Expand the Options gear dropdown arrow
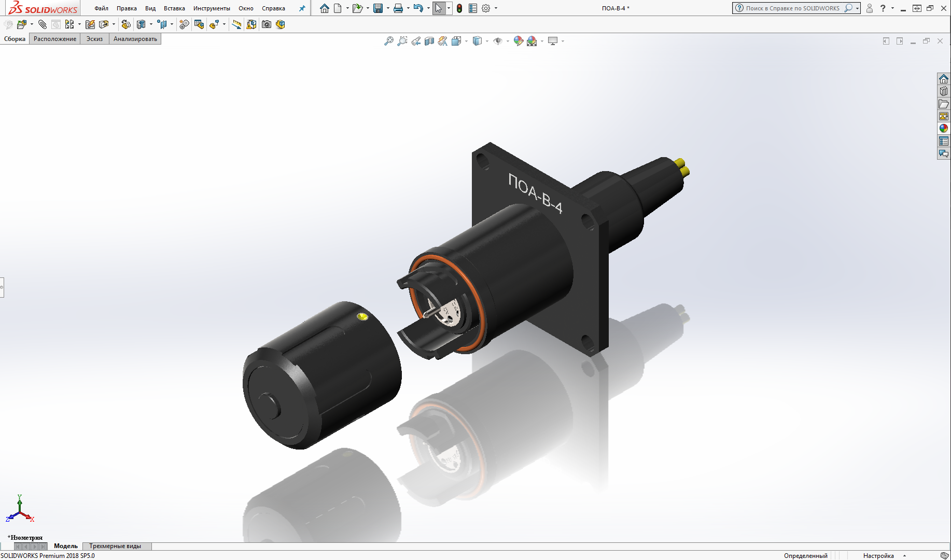 point(496,8)
